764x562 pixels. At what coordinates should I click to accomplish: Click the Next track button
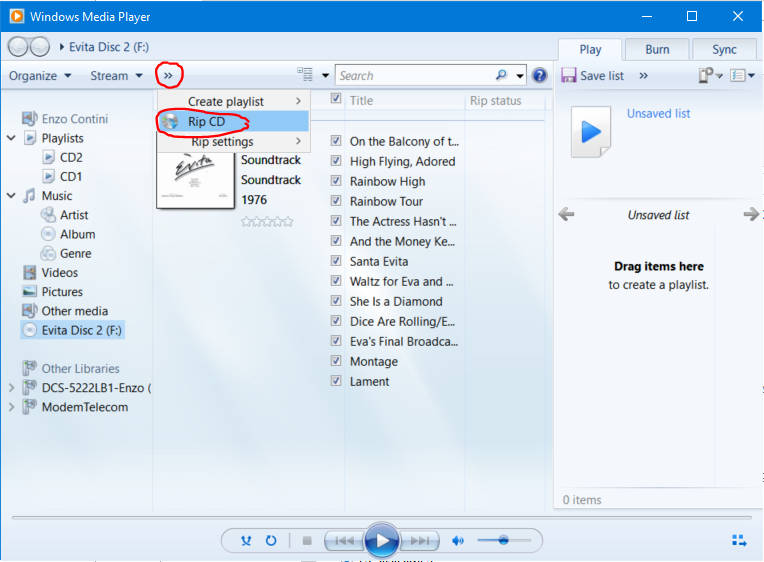click(421, 541)
